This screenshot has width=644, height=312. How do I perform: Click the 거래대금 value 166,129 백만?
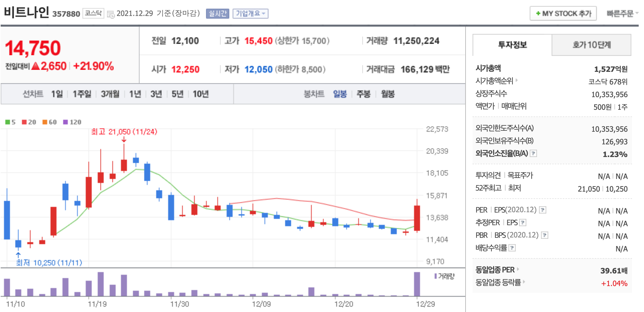pos(425,70)
